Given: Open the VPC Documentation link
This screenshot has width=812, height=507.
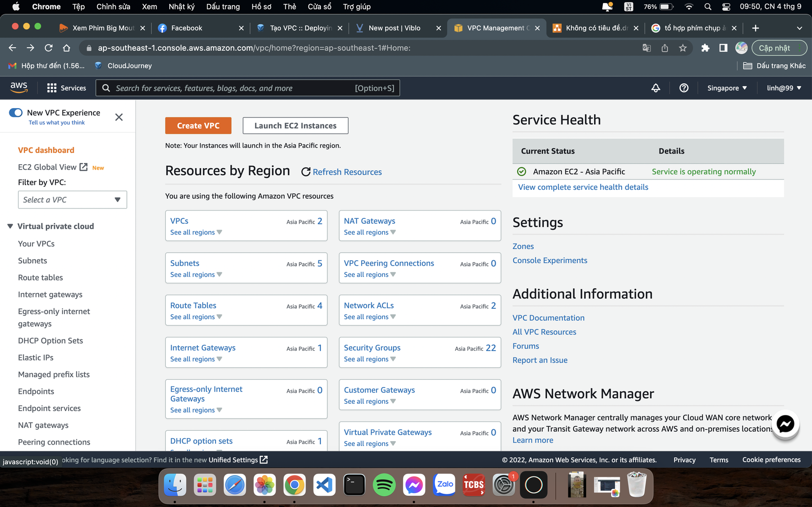Looking at the screenshot, I should click(x=548, y=318).
